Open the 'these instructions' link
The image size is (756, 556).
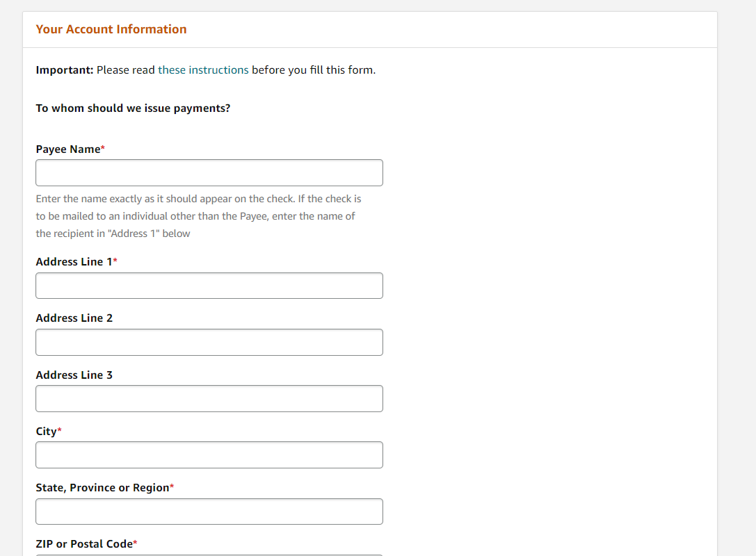[x=203, y=70]
